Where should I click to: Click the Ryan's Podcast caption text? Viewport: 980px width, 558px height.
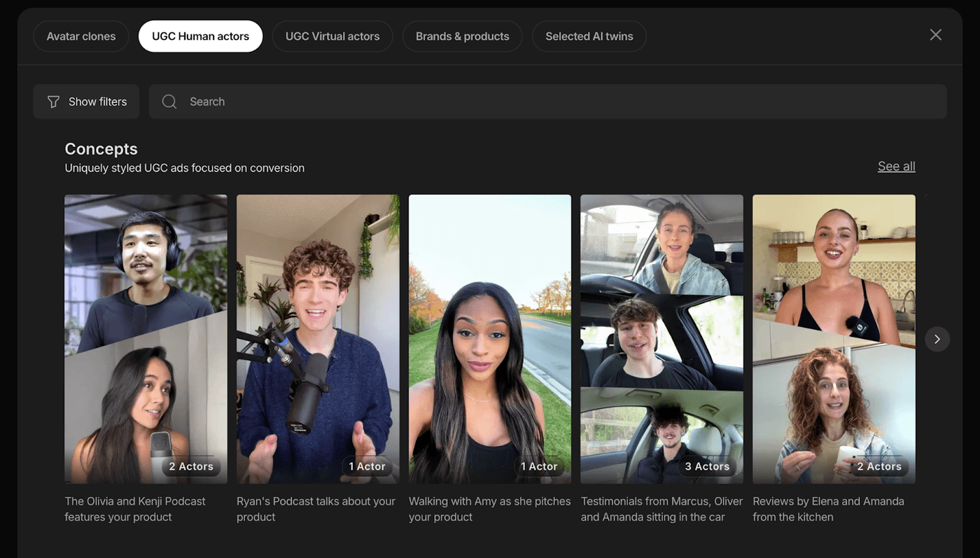316,509
